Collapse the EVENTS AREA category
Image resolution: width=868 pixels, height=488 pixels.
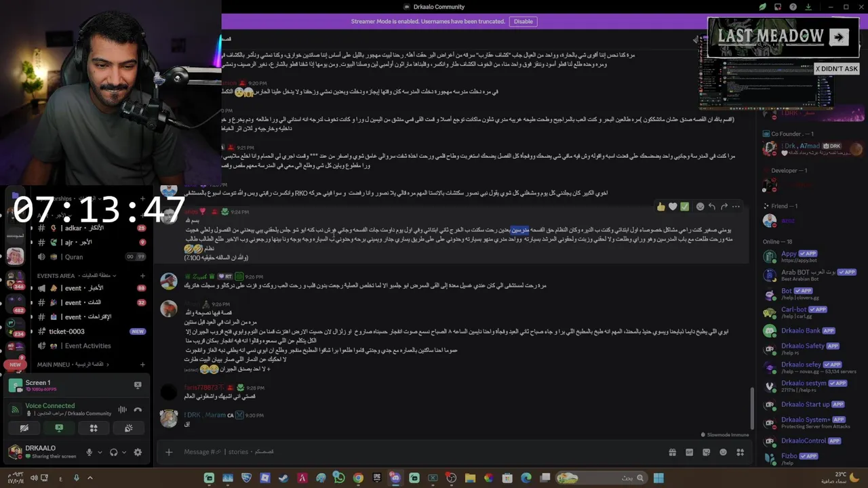click(78, 276)
